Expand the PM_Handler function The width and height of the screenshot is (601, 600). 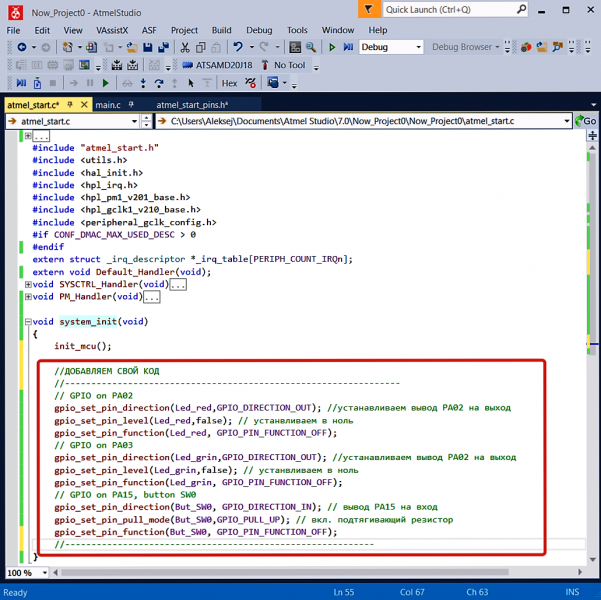[28, 297]
